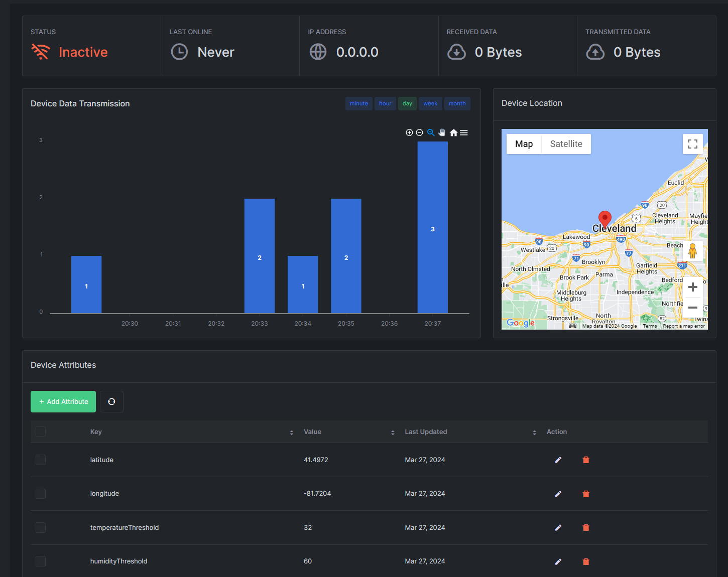Viewport: 728px width, 577px height.
Task: Reset chart zoom with home icon
Action: (x=453, y=132)
